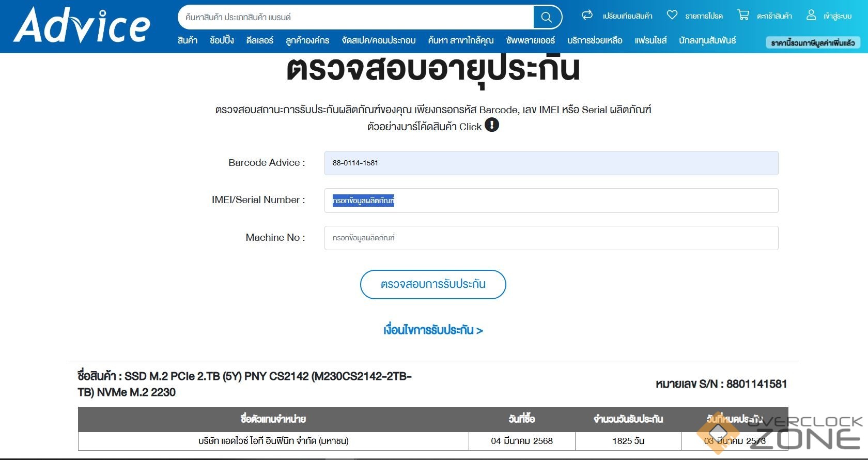This screenshot has height=460, width=868.
Task: Open the ค้นหา สาขาใกล้คุณ menu
Action: click(x=461, y=40)
